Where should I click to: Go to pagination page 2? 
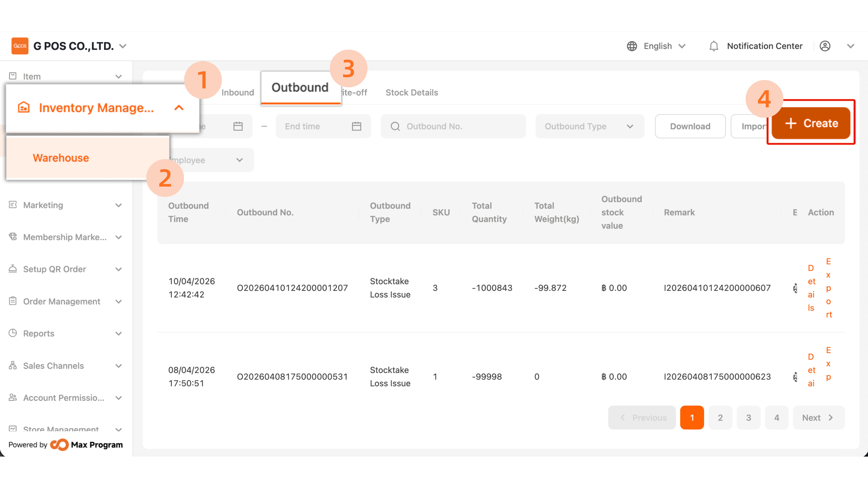pyautogui.click(x=721, y=418)
